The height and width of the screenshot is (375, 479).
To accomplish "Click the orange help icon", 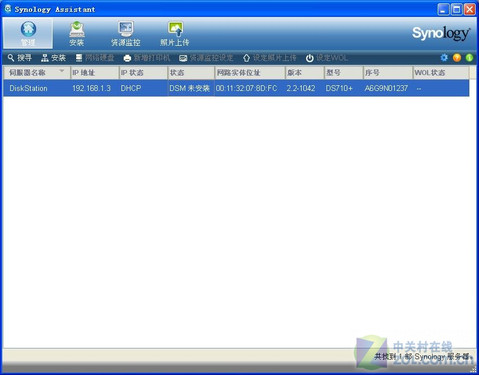I will point(457,58).
